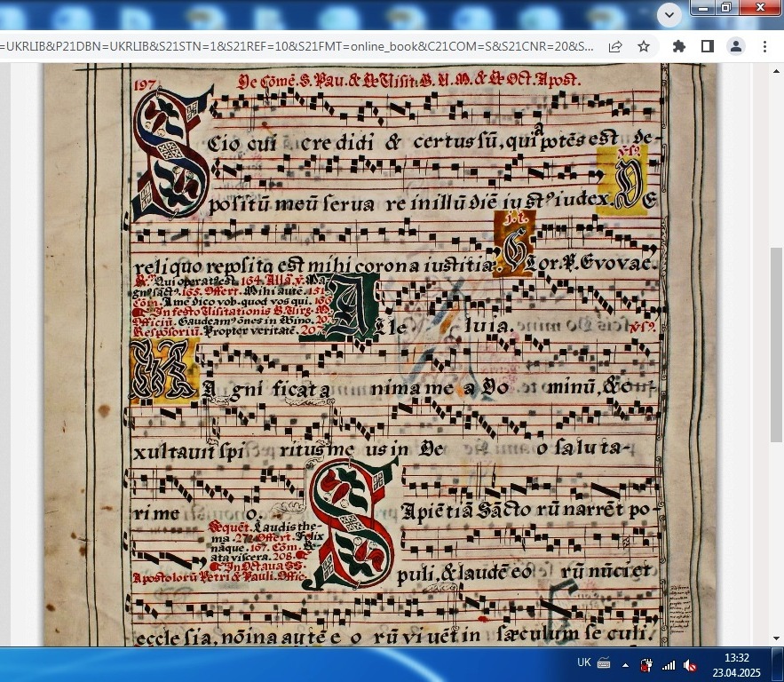The image size is (784, 682).
Task: Click the muted volume speaker icon
Action: click(690, 663)
